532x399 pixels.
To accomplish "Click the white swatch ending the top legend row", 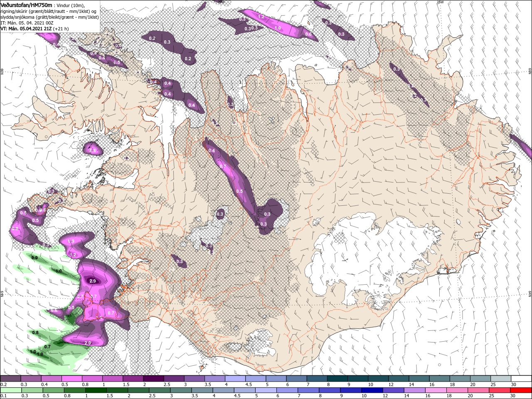I will (521, 379).
